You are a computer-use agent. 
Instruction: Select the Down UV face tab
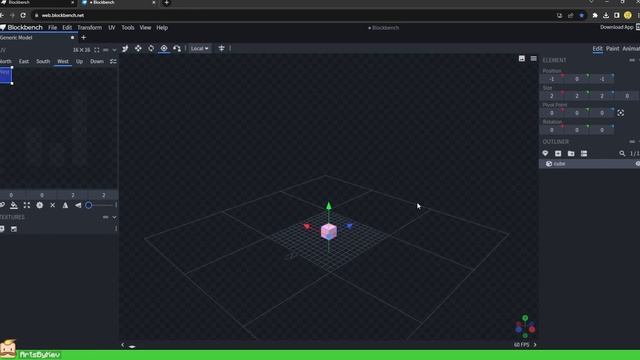97,61
